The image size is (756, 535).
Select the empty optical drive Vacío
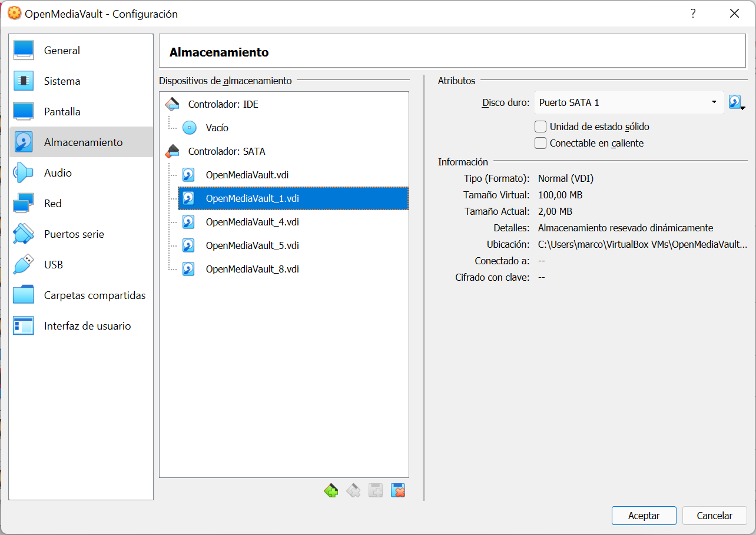click(217, 128)
